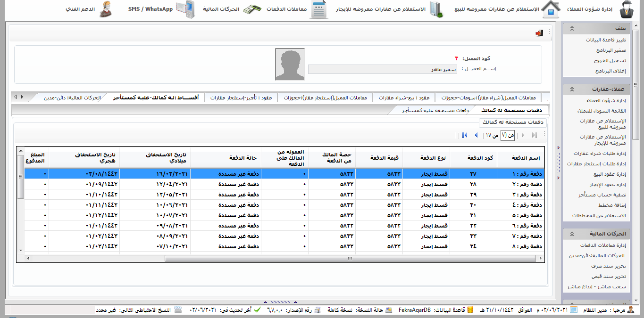This screenshot has width=644, height=318.
Task: Collapse the عملاء-عقارات sidebar section
Action: click(x=572, y=89)
